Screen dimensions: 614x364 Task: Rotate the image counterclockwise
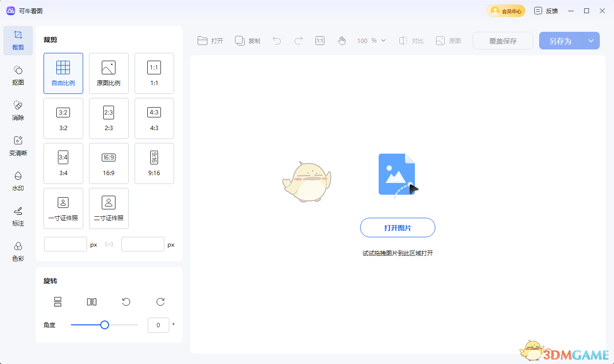pyautogui.click(x=126, y=302)
